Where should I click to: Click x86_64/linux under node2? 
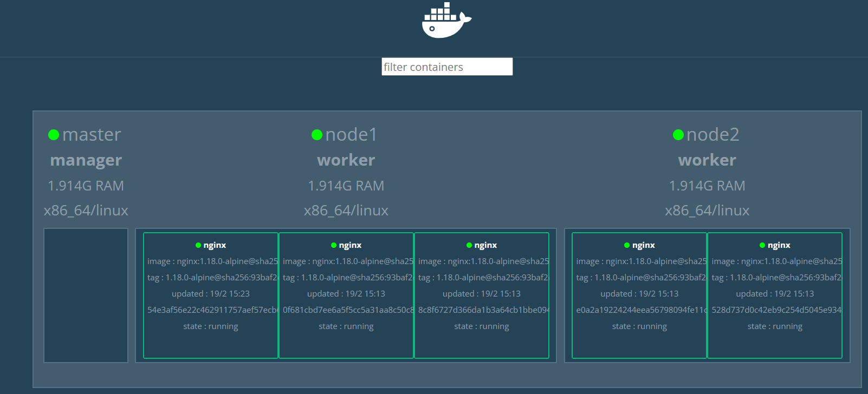(707, 211)
